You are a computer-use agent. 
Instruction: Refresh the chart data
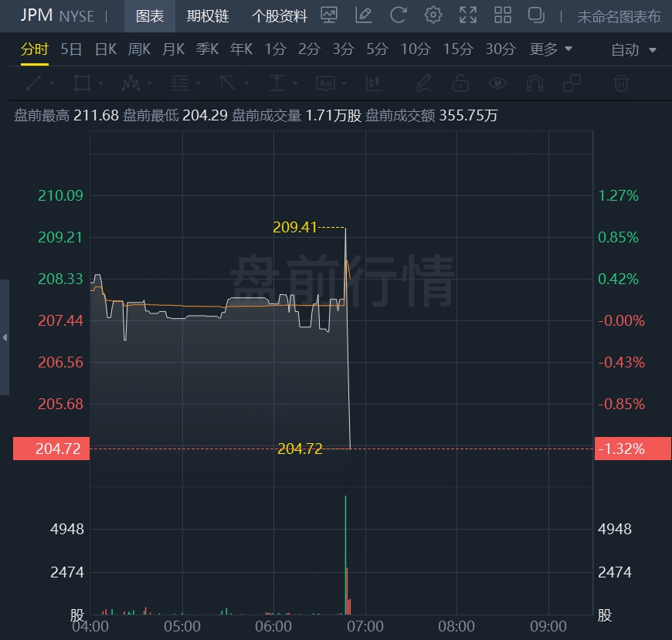pos(398,15)
